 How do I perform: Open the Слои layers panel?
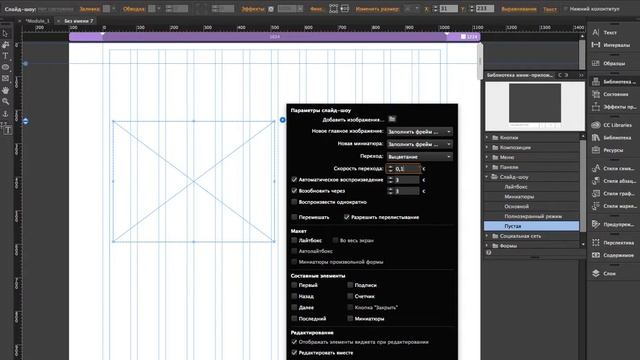pyautogui.click(x=610, y=273)
